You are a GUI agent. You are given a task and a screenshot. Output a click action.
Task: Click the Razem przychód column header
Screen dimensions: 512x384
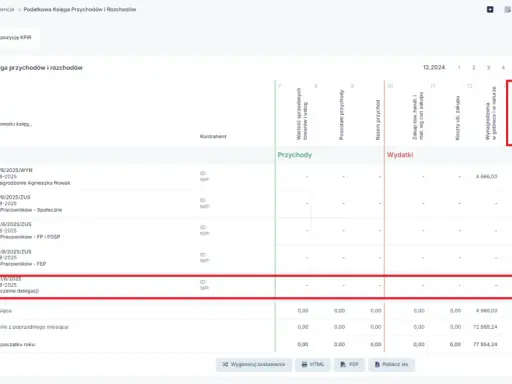point(378,120)
